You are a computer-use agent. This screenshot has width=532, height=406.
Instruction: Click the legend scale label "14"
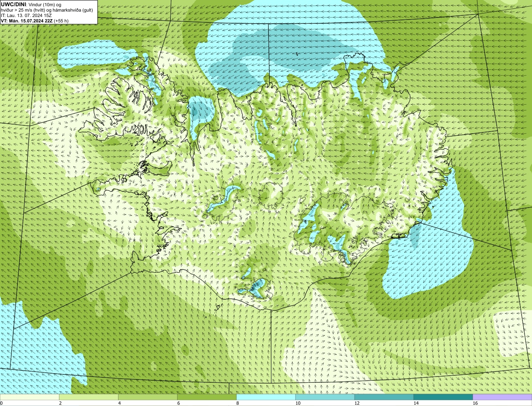[x=416, y=403]
